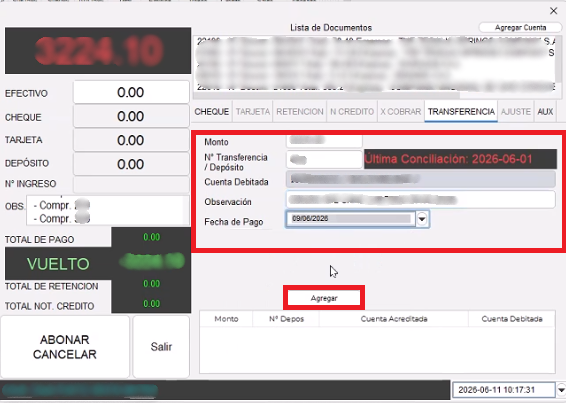Click the Agregar button
Viewport: 566px width, 403px height.
[x=324, y=298]
